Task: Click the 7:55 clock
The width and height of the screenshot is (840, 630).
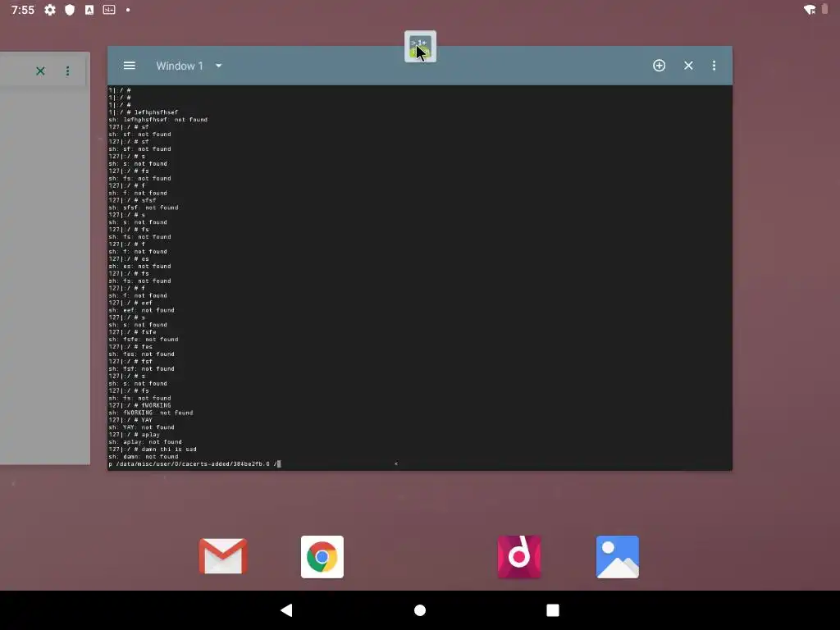Action: click(x=22, y=10)
